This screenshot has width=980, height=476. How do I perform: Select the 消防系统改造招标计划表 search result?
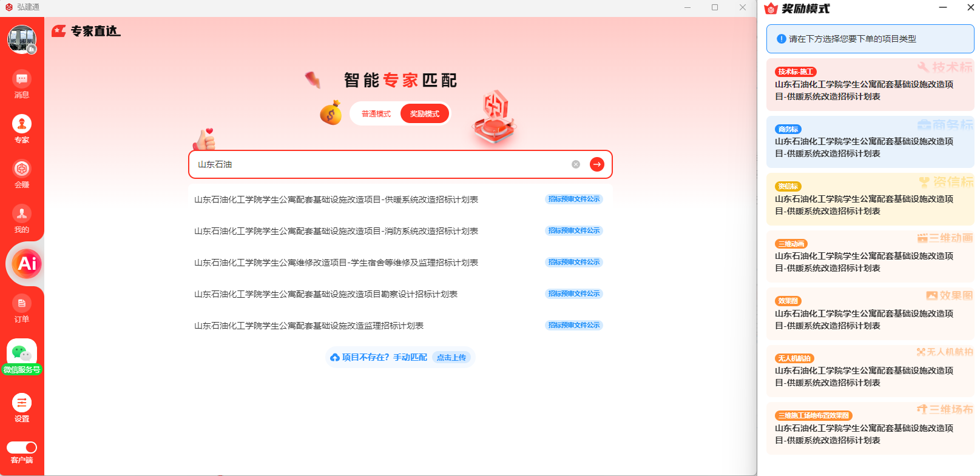click(x=336, y=231)
